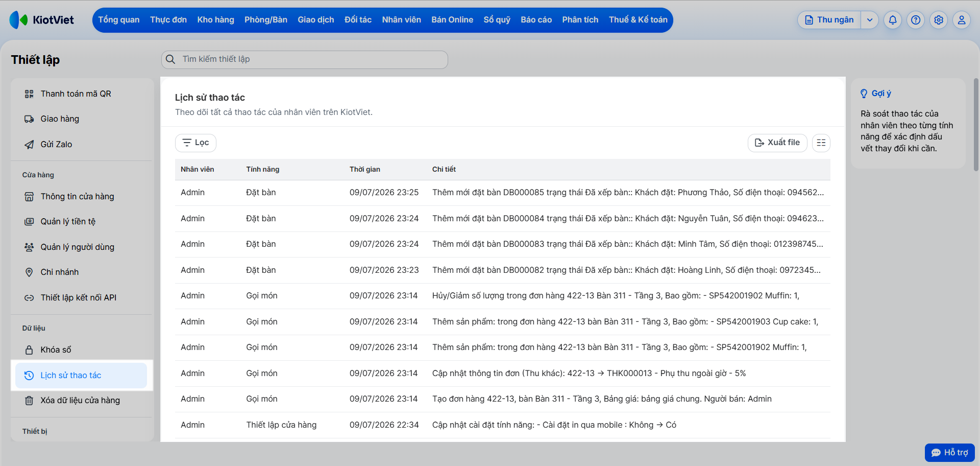This screenshot has width=980, height=466.
Task: Click the delivery truck icon for Giao hàng
Action: 29,119
